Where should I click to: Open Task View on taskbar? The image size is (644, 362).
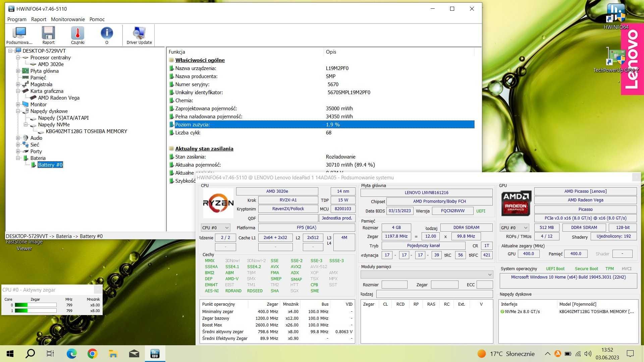tap(50, 354)
